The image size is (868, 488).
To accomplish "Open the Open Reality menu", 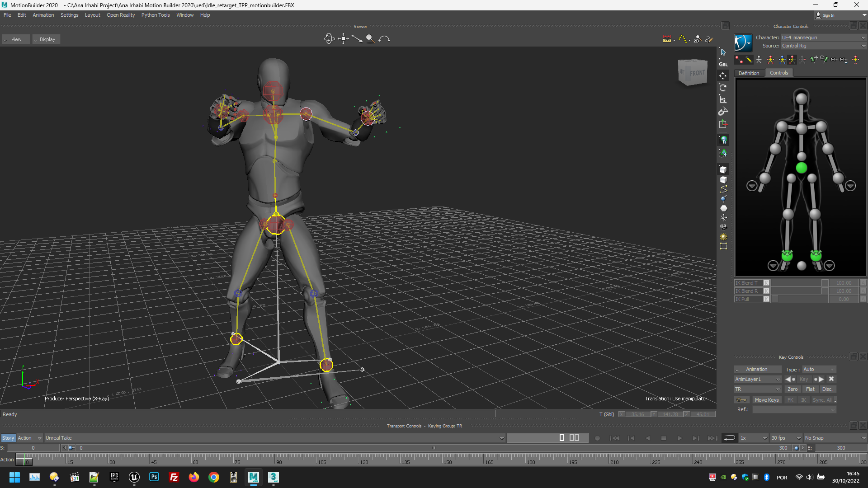I will 121,15.
